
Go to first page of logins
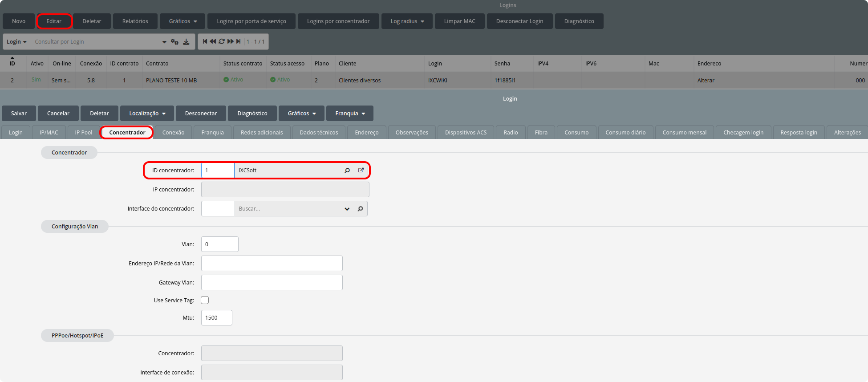point(205,41)
